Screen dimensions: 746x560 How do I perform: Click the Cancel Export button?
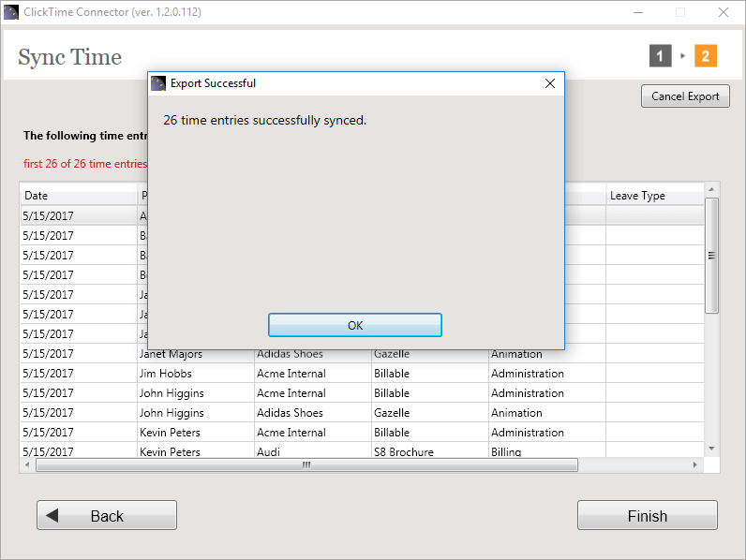(x=685, y=96)
